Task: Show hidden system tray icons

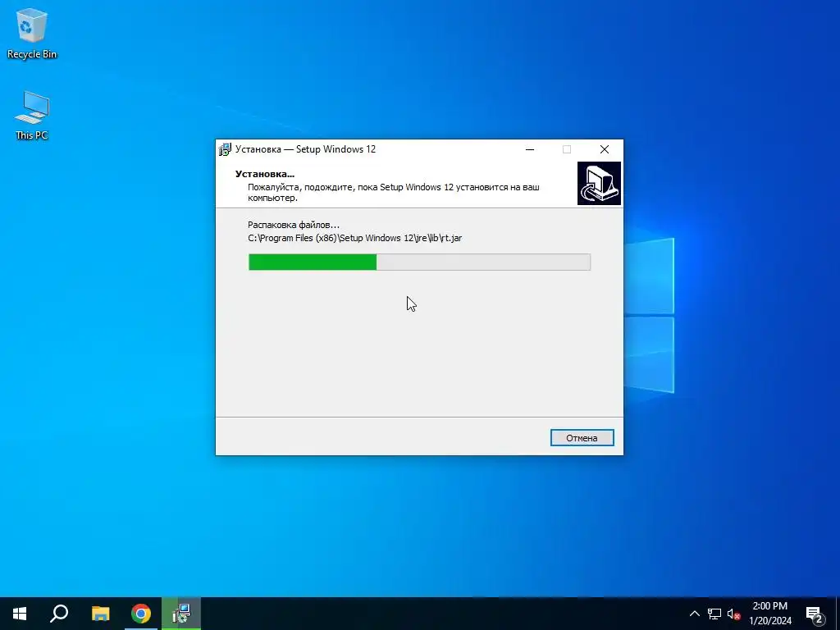Action: (694, 614)
